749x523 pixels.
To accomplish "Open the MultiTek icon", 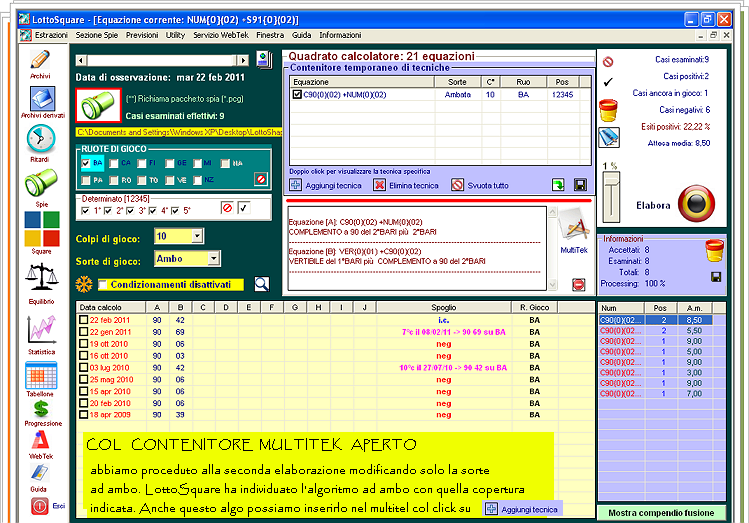I will coord(574,226).
